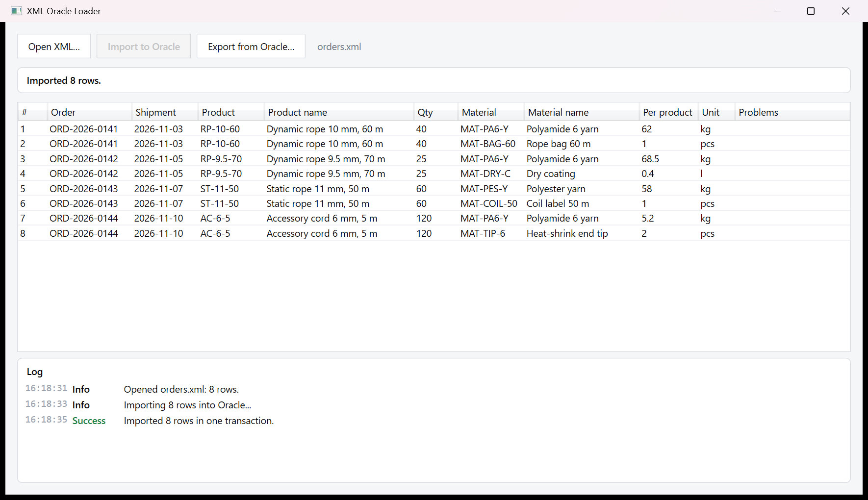This screenshot has width=868, height=500.
Task: Click MAT-PES-Y material cell
Action: [484, 189]
